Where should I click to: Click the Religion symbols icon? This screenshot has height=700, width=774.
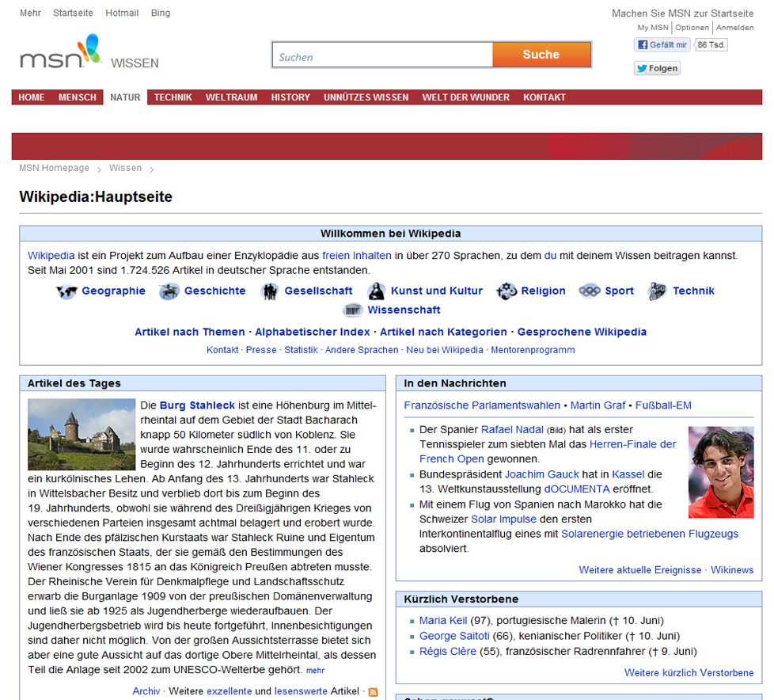[x=507, y=291]
